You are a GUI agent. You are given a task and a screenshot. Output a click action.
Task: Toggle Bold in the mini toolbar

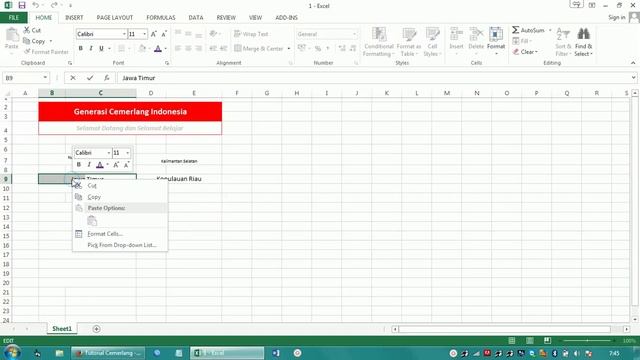(x=78, y=164)
